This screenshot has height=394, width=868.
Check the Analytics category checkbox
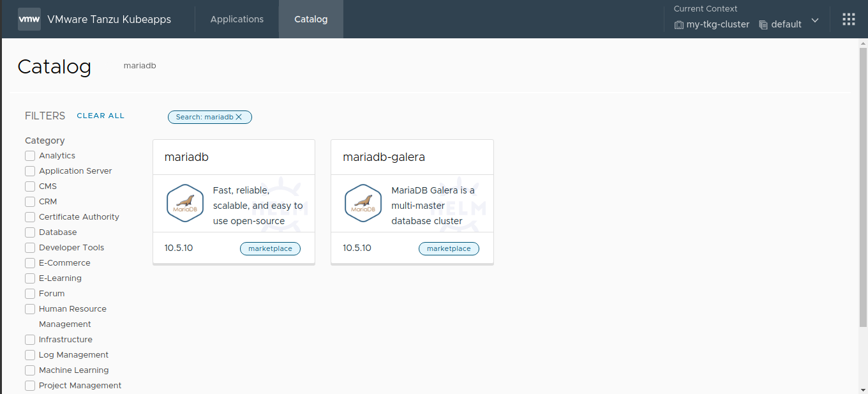pyautogui.click(x=29, y=155)
